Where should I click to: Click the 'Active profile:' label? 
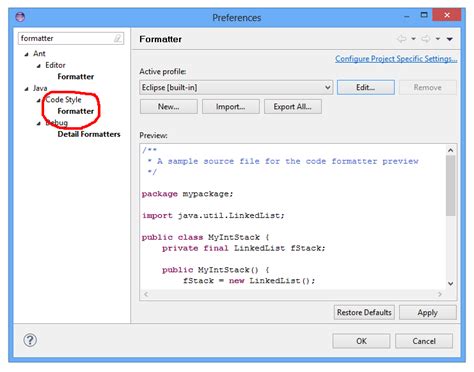click(163, 71)
